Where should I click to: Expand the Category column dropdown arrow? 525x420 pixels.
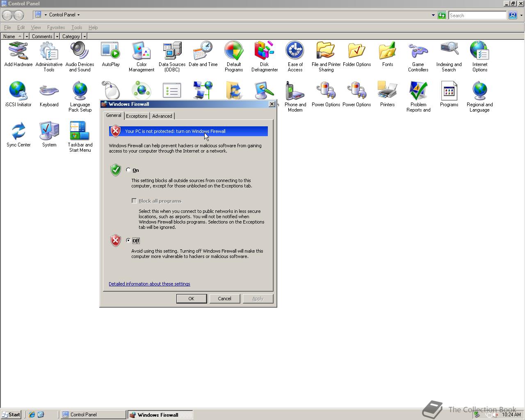84,37
